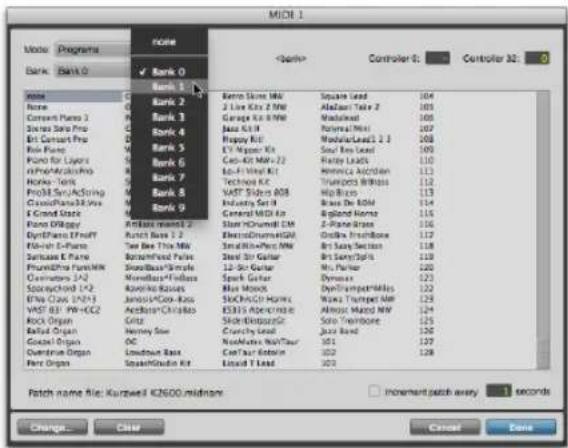Select the Piano for Layers patch
The image size is (568, 448).
pos(58,160)
